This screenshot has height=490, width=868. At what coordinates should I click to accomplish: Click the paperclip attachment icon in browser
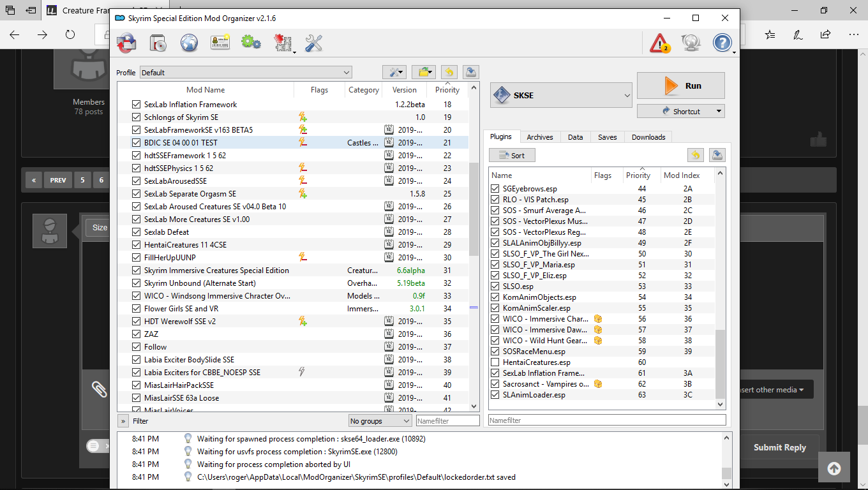point(99,389)
